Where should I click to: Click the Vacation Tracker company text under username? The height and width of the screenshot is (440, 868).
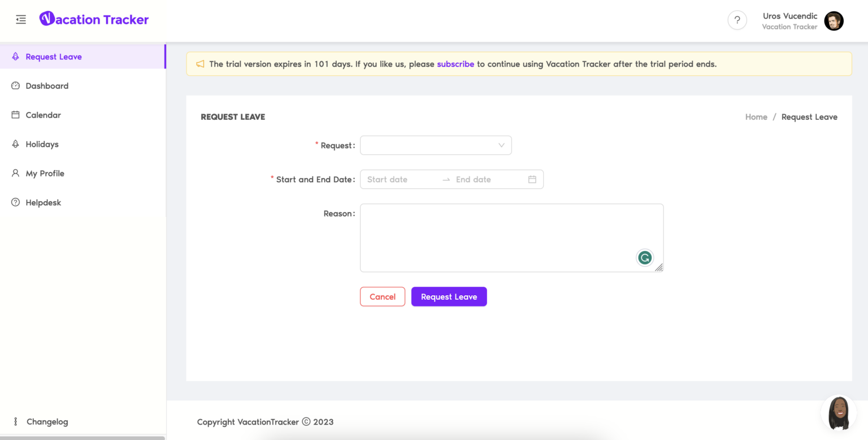point(789,27)
